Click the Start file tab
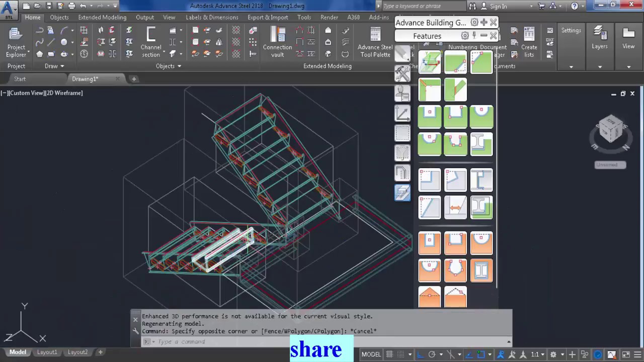The image size is (644, 362). pyautogui.click(x=20, y=79)
